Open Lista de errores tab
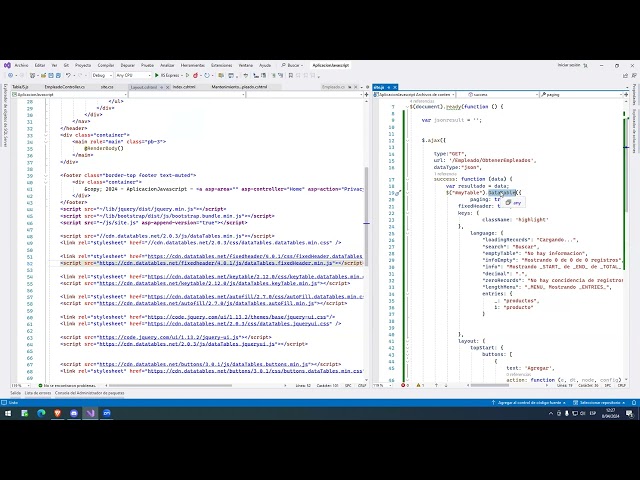The width and height of the screenshot is (640, 480). coord(38,393)
